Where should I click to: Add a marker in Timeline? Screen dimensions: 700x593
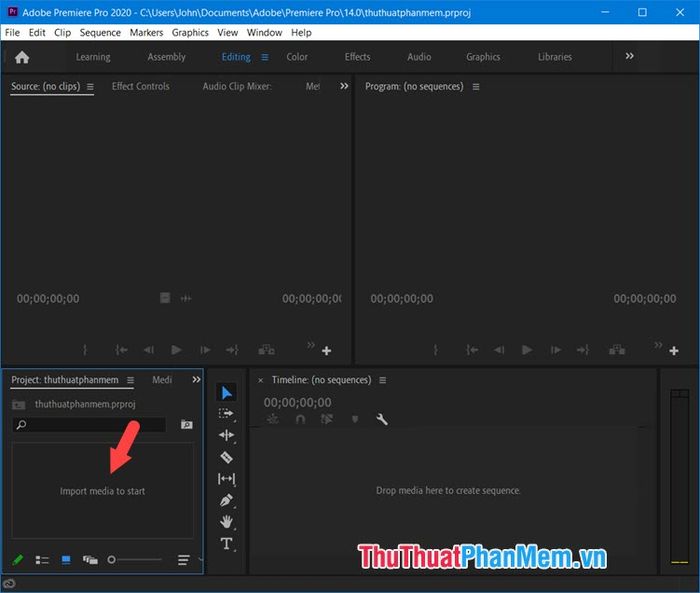coord(355,419)
